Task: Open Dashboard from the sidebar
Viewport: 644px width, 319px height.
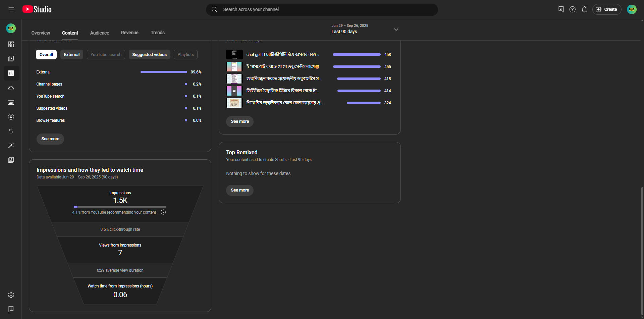Action: click(x=11, y=44)
